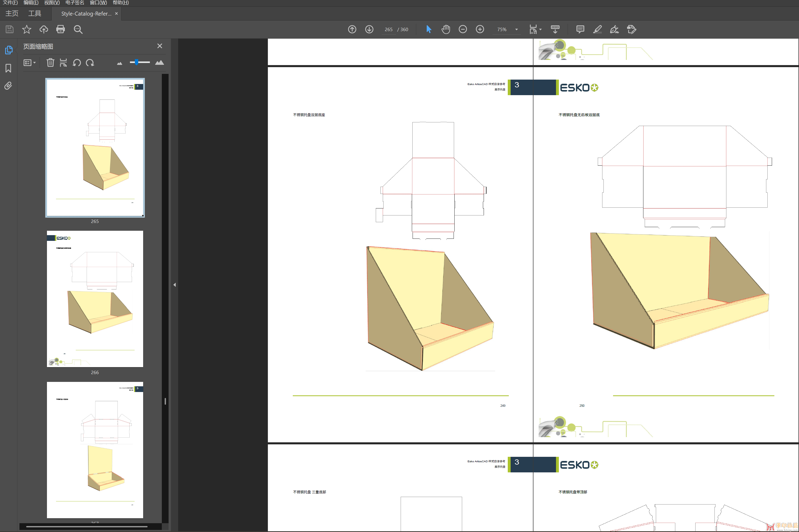Click the zoom out minus icon
Image resolution: width=799 pixels, height=532 pixels.
[x=463, y=30]
